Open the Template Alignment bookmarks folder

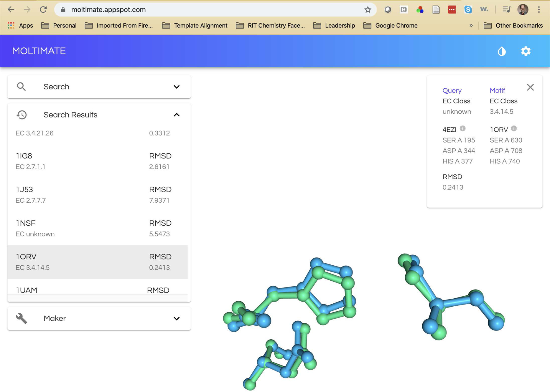pyautogui.click(x=195, y=25)
